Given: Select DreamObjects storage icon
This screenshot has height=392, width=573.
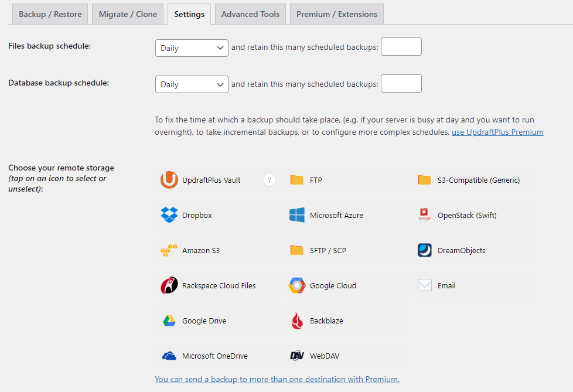Looking at the screenshot, I should [425, 250].
